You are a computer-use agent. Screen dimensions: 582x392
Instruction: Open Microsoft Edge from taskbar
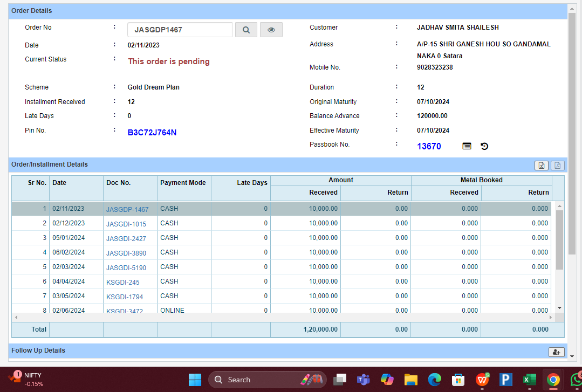click(x=435, y=380)
